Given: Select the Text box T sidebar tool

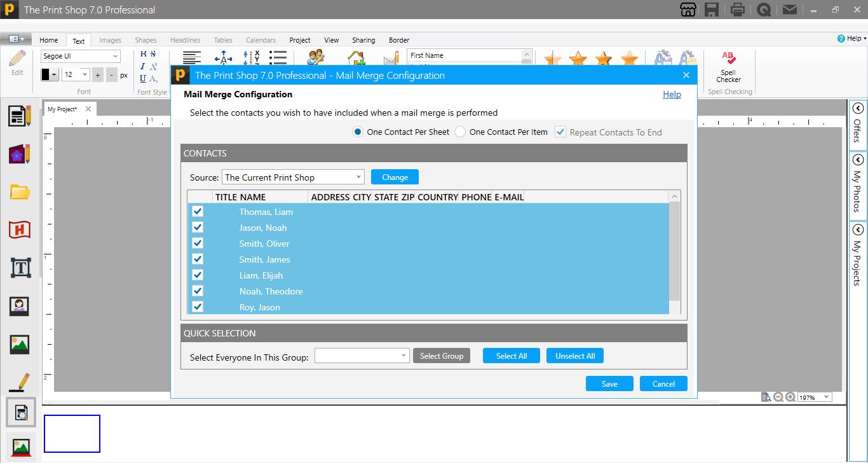Looking at the screenshot, I should point(20,268).
